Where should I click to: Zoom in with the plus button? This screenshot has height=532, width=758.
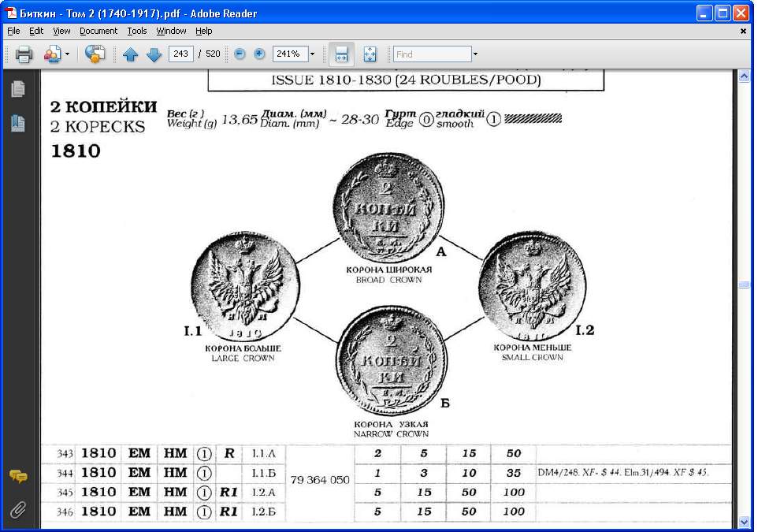coord(259,54)
